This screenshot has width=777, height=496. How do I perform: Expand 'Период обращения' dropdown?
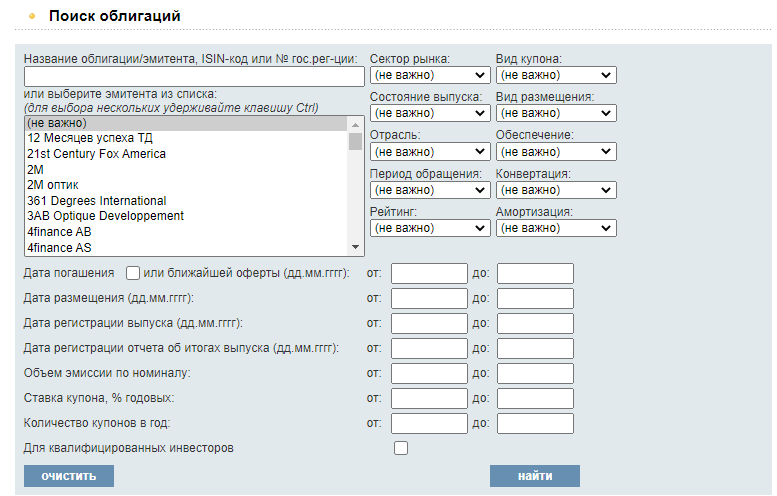[430, 190]
